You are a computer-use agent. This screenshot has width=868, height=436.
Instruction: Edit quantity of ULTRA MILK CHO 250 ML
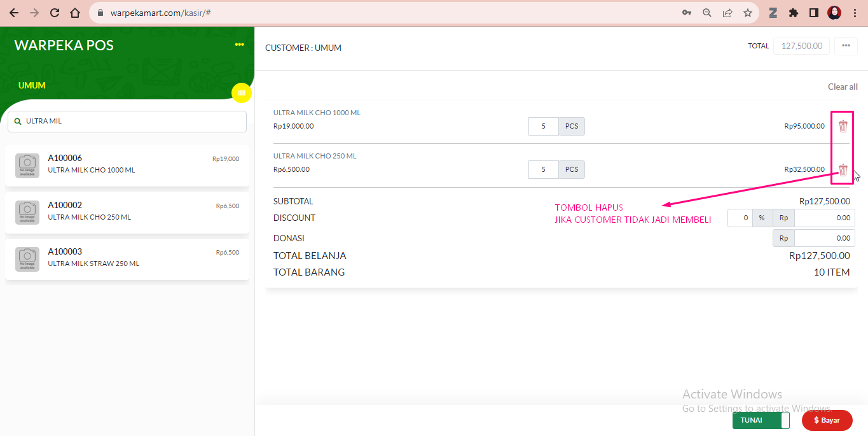click(544, 169)
